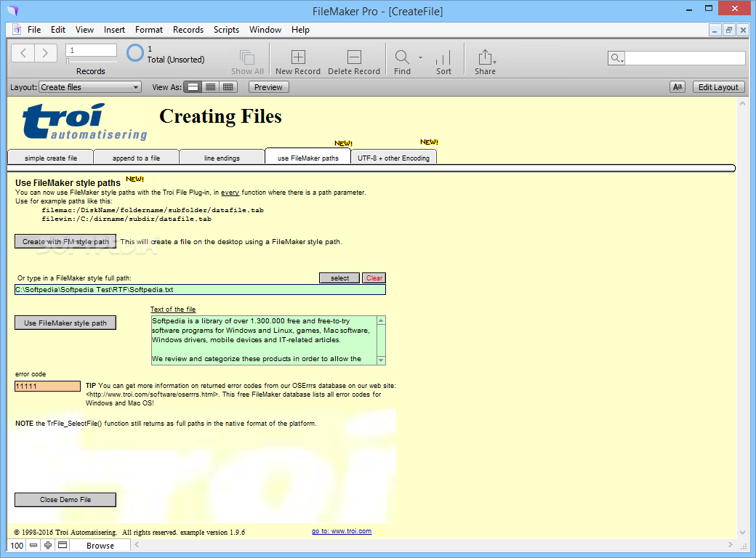Click the Preview button
This screenshot has width=756, height=558.
(268, 87)
